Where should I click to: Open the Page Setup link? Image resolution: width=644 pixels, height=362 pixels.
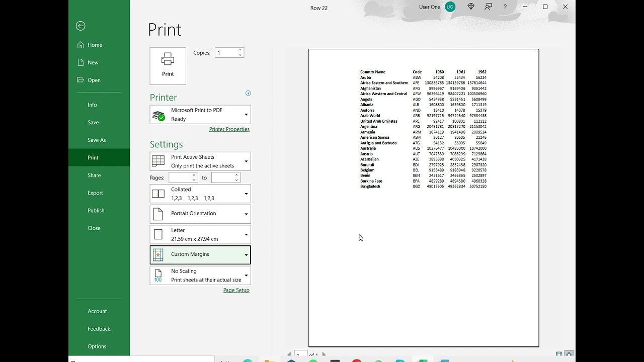[x=236, y=290]
